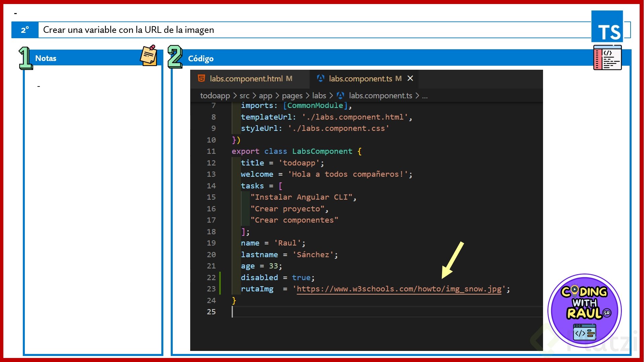Click the Angular icon in the breadcrumb path
The height and width of the screenshot is (362, 644).
tap(340, 96)
